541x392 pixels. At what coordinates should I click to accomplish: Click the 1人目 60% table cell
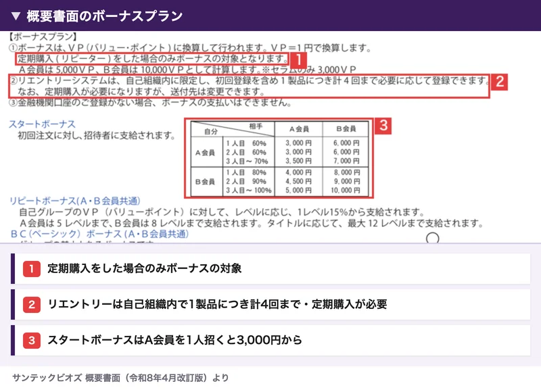pyautogui.click(x=246, y=143)
